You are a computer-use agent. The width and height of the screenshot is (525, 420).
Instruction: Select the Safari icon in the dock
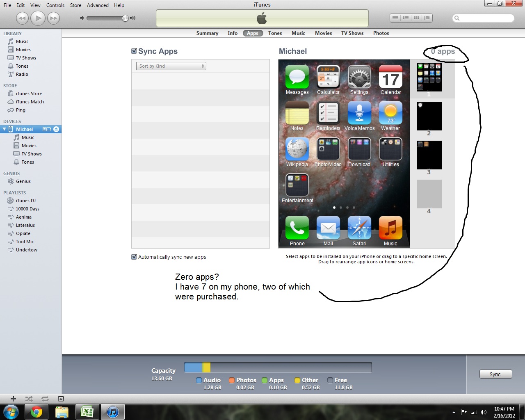point(359,228)
